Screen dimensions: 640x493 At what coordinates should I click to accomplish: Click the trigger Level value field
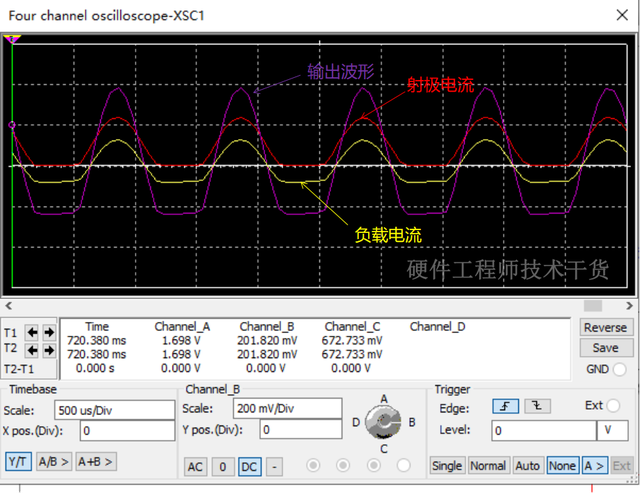point(544,431)
